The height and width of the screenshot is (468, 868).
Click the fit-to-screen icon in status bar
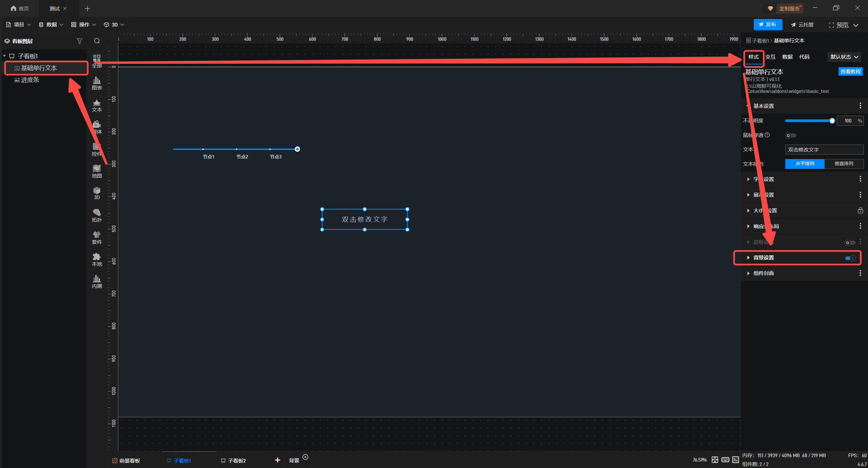pyautogui.click(x=715, y=460)
